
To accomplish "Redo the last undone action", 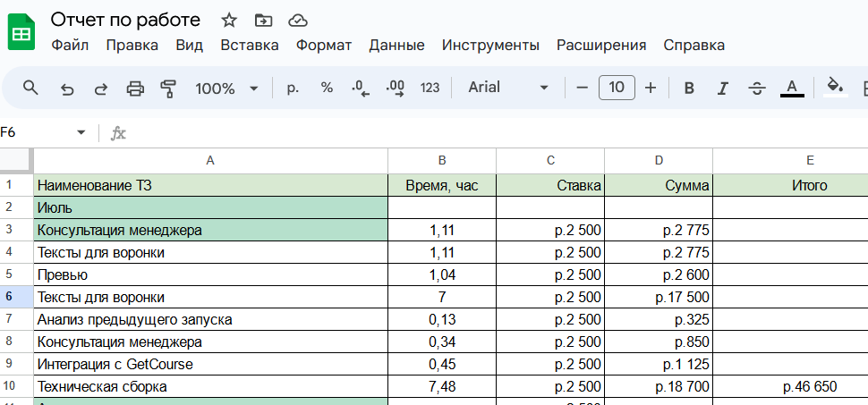I will click(100, 88).
